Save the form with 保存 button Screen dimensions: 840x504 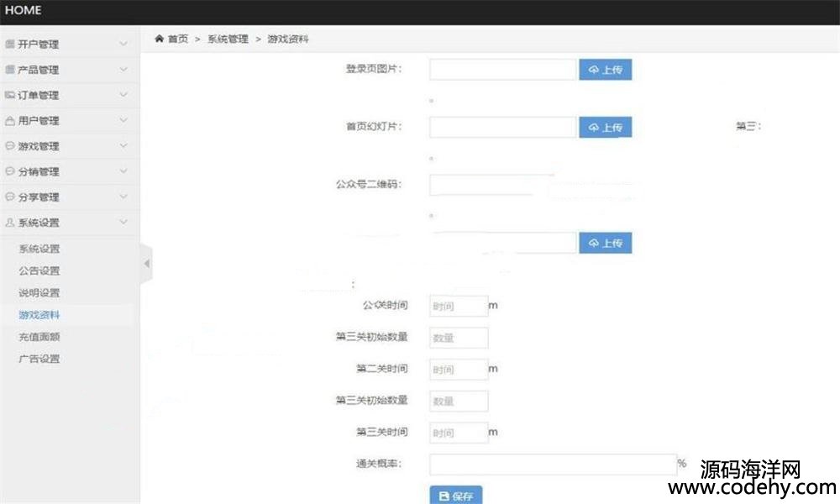456,496
